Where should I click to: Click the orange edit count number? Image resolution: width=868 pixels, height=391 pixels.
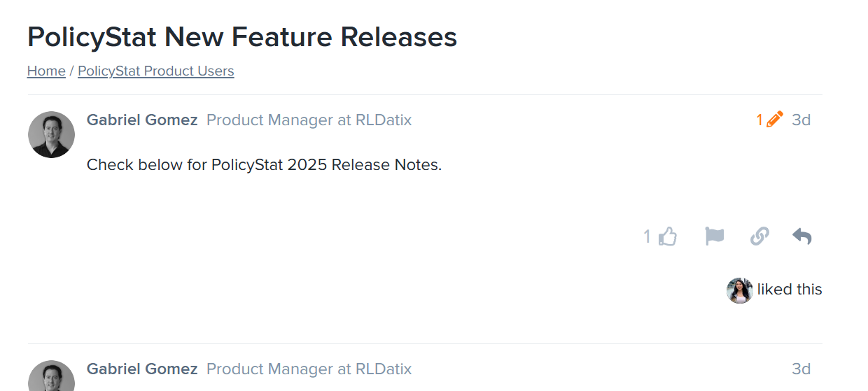pyautogui.click(x=759, y=120)
